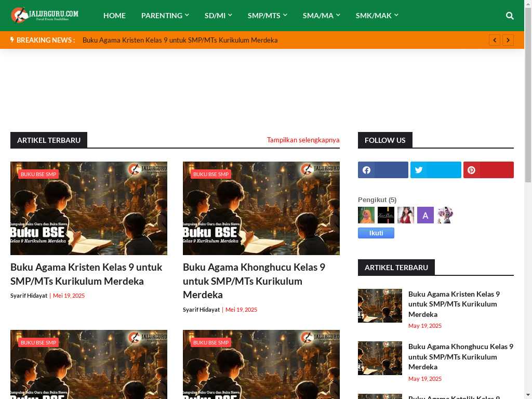The width and height of the screenshot is (532, 399).
Task: Open Khonghucu Kelas 9 article thumbnail image
Action: tap(261, 208)
